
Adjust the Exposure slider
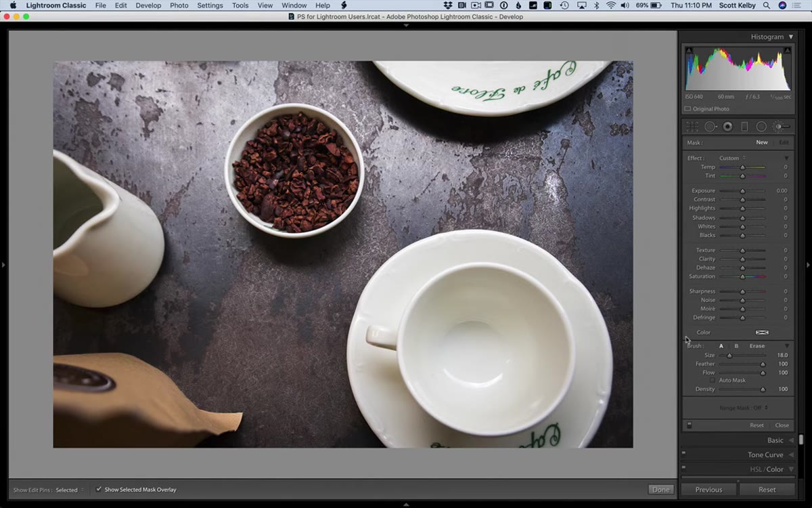tap(742, 191)
